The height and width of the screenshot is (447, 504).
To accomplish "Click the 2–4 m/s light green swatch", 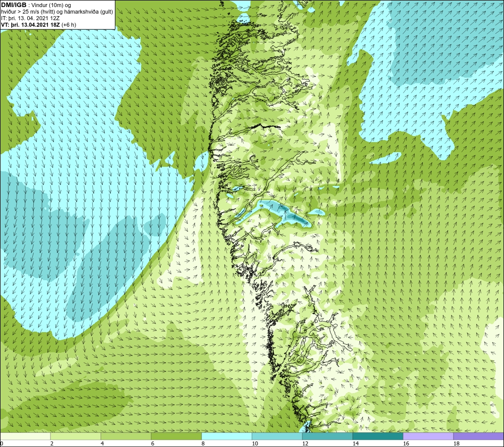I will pyautogui.click(x=76, y=436).
